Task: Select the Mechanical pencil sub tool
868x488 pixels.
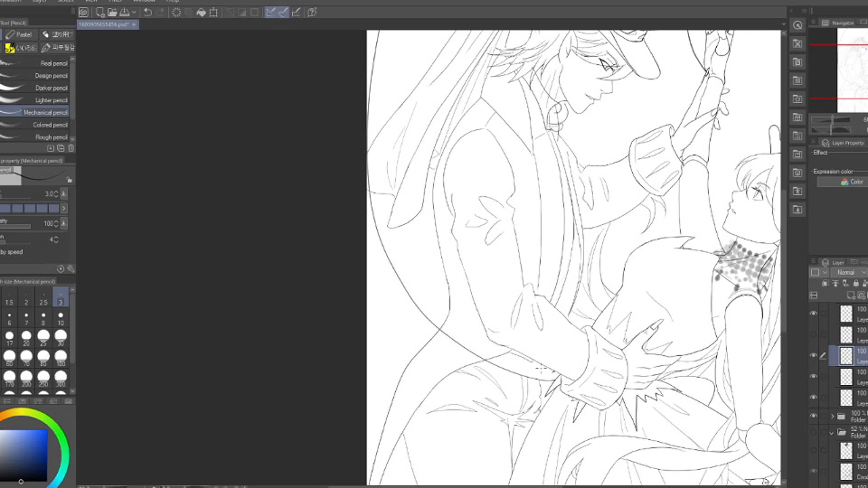Action: point(34,112)
